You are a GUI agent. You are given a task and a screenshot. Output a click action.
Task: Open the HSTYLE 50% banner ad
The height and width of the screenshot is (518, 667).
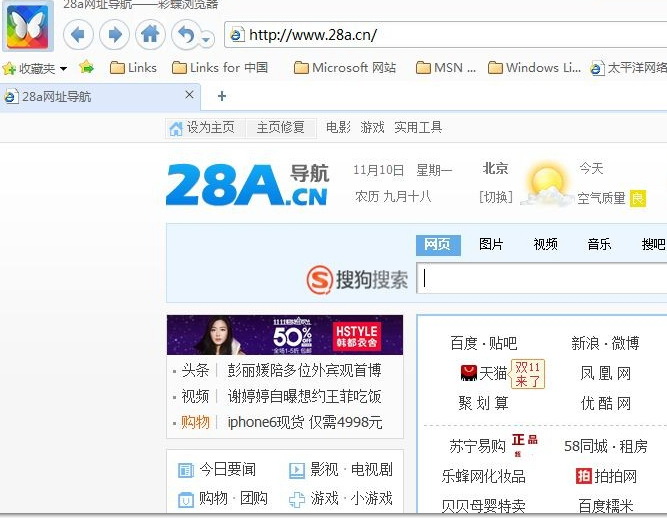(285, 335)
